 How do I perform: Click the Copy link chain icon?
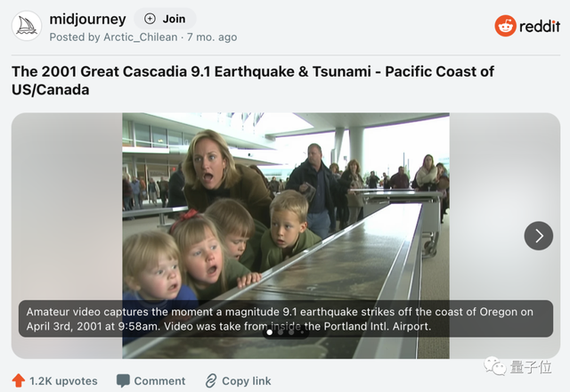click(x=210, y=380)
